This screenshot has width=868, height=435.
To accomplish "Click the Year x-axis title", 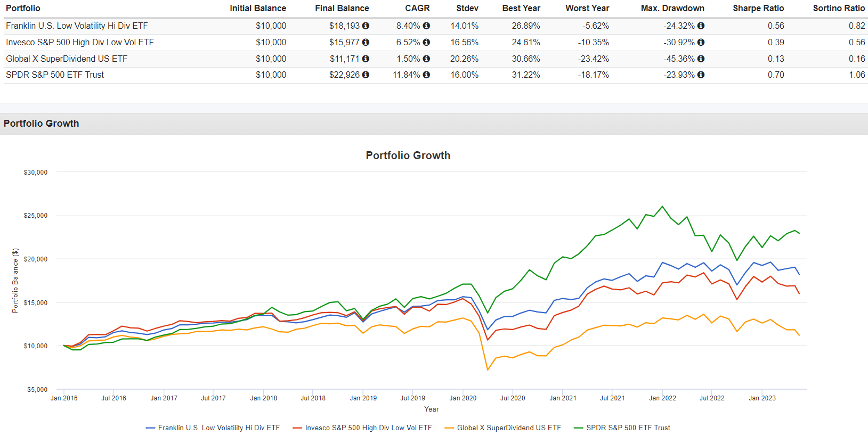I will pyautogui.click(x=432, y=409).
